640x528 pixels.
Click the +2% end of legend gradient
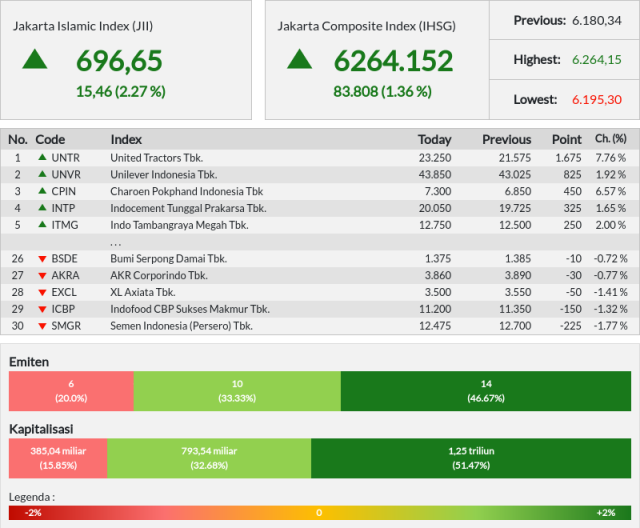pyautogui.click(x=606, y=513)
